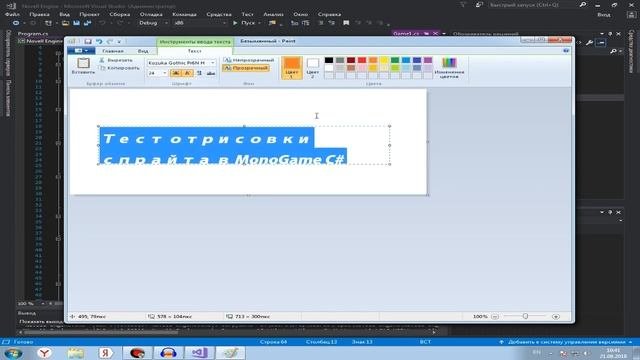640x360 pixels.
Task: Toggle underline text formatting in Paint
Action: pos(199,73)
